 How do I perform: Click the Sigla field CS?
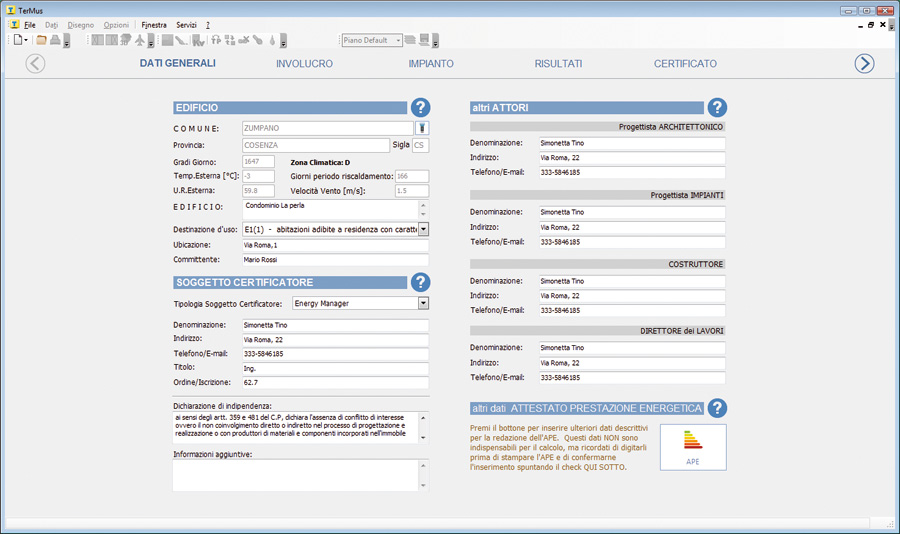click(420, 145)
